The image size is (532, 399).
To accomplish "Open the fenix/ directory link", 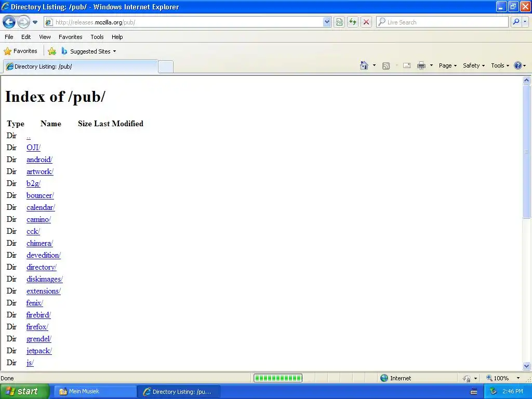I will [35, 303].
